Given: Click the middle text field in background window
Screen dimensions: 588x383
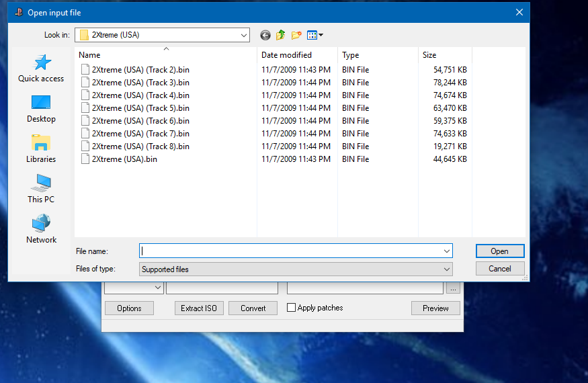Looking at the screenshot, I should click(x=222, y=288).
